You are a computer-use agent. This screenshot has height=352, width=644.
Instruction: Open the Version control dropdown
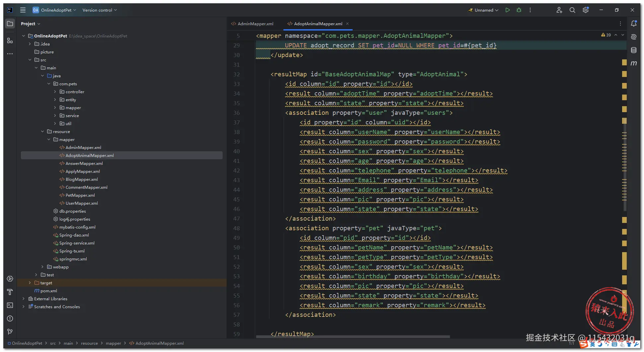100,10
